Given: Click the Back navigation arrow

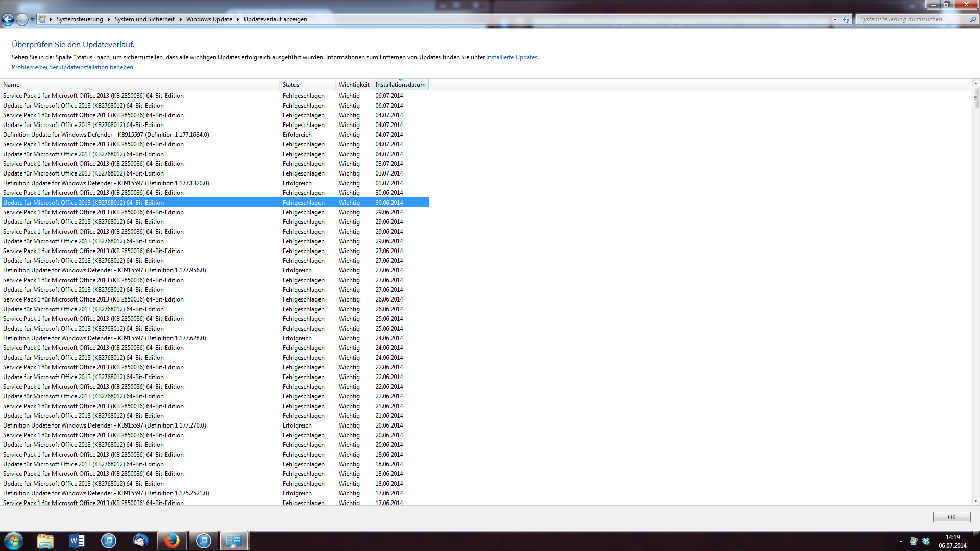Looking at the screenshot, I should pyautogui.click(x=8, y=19).
